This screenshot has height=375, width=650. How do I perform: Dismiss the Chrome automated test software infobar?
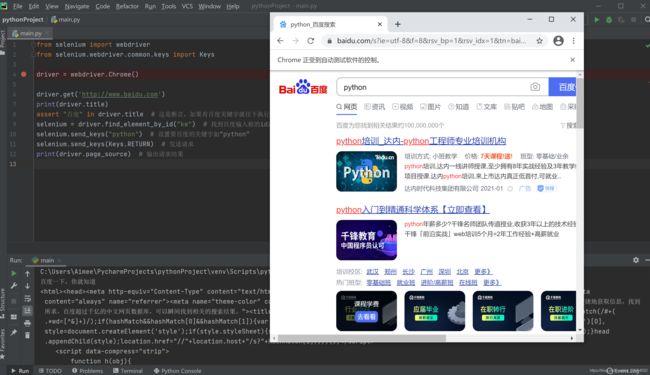(572, 60)
